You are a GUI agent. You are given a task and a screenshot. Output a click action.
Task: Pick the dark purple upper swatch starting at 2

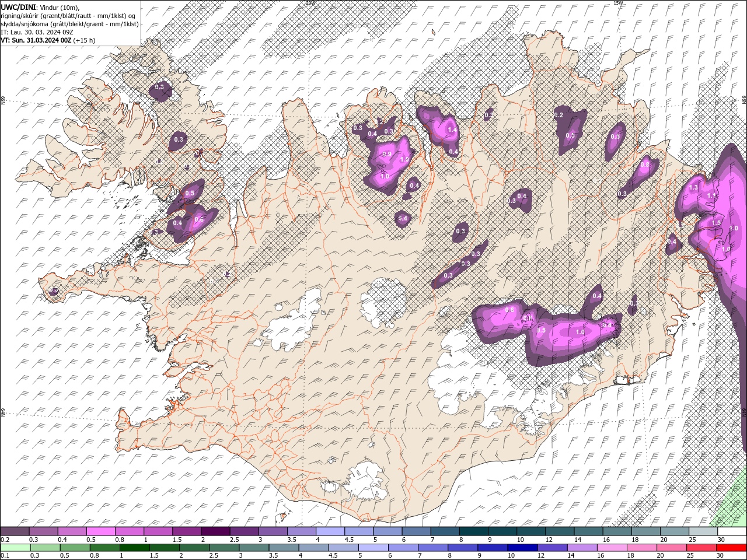215,531
